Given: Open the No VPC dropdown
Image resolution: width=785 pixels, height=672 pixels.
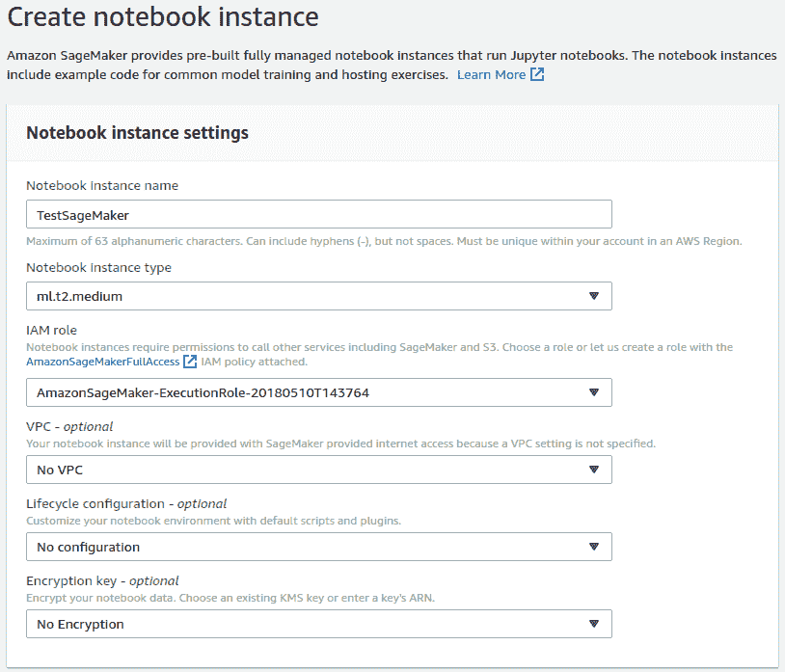Looking at the screenshot, I should coord(319,470).
